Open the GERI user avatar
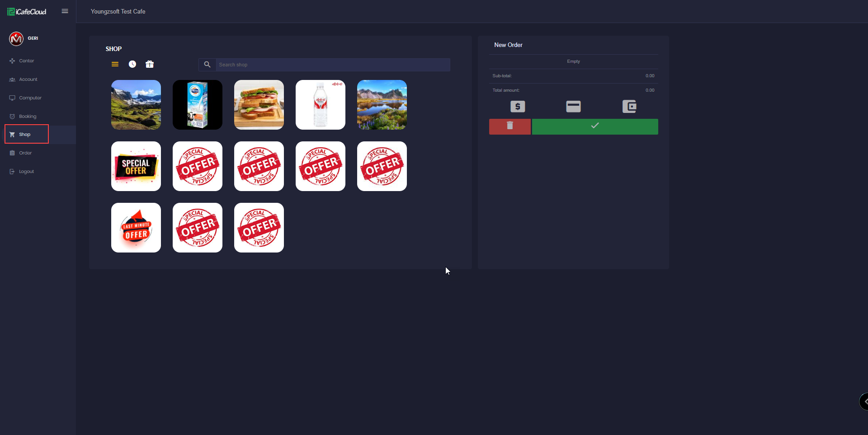Image resolution: width=868 pixels, height=435 pixels. (x=16, y=39)
